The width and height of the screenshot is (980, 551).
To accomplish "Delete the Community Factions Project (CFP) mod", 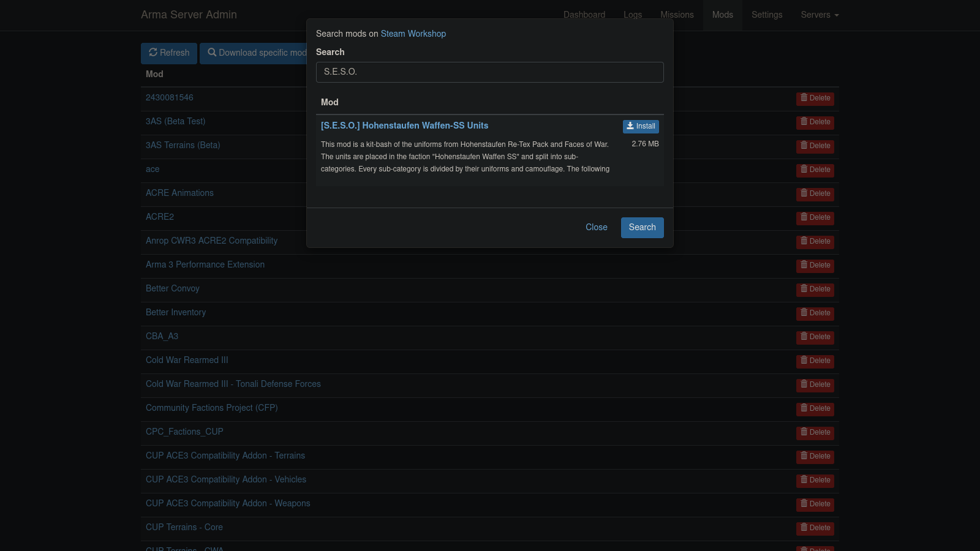I will pyautogui.click(x=815, y=409).
